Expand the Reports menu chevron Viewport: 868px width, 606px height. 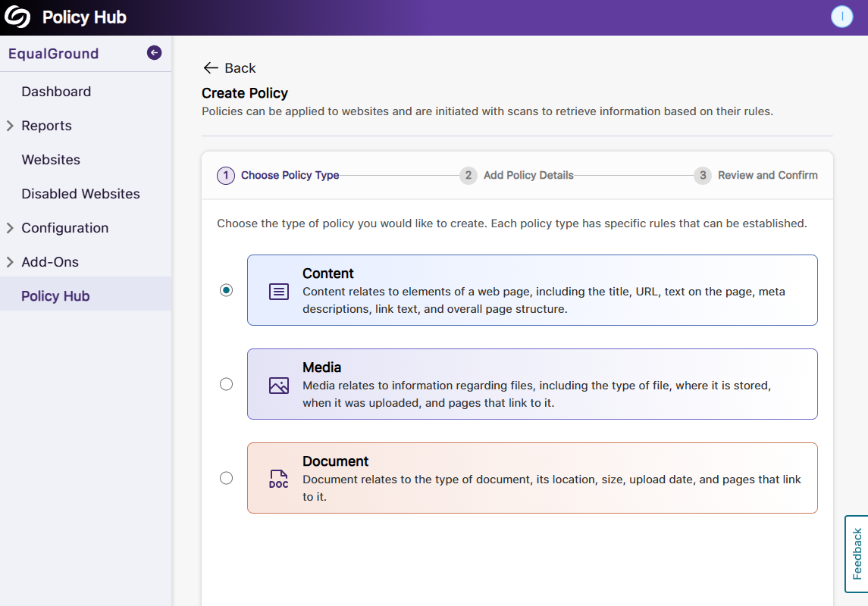pyautogui.click(x=10, y=126)
